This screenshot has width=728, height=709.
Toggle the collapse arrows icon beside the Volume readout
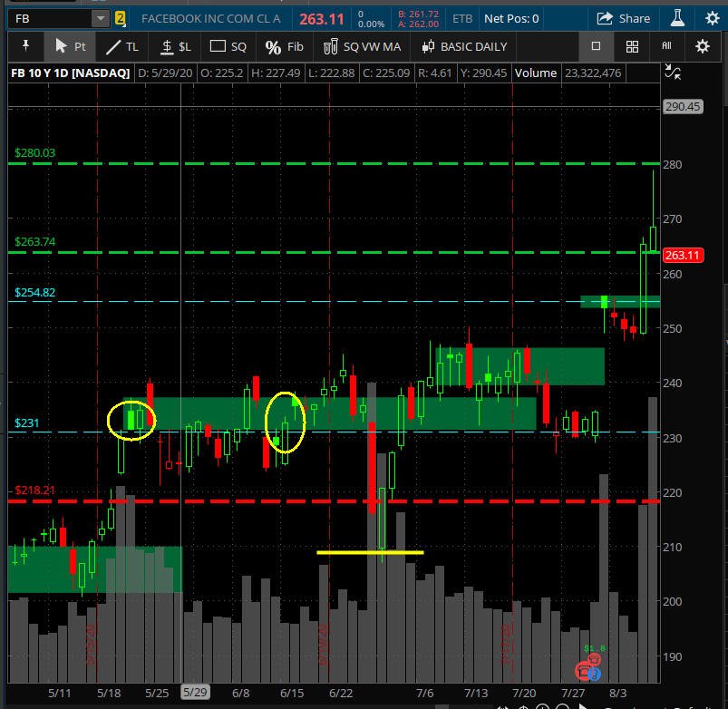click(x=672, y=73)
